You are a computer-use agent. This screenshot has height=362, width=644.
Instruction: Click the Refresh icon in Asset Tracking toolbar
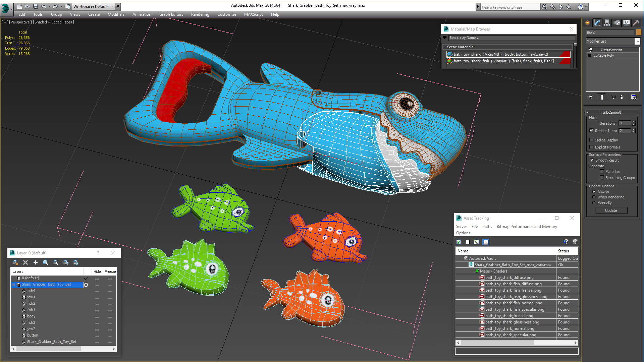click(459, 242)
